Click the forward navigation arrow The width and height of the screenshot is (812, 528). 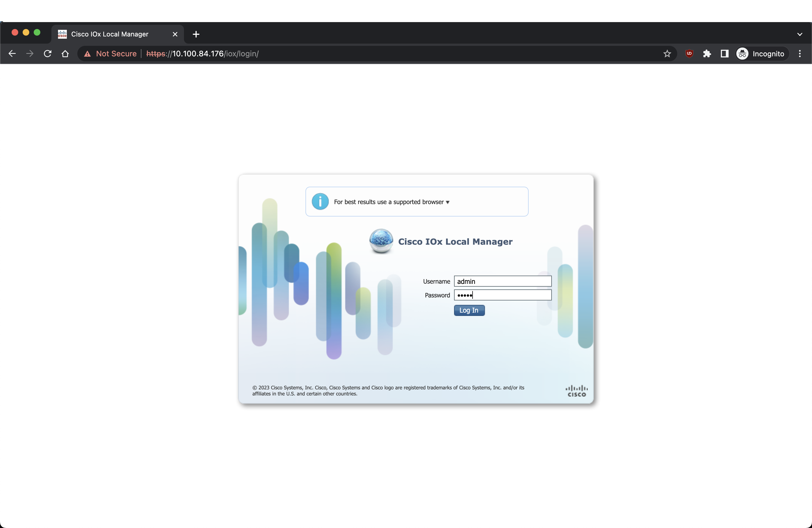[x=30, y=54]
